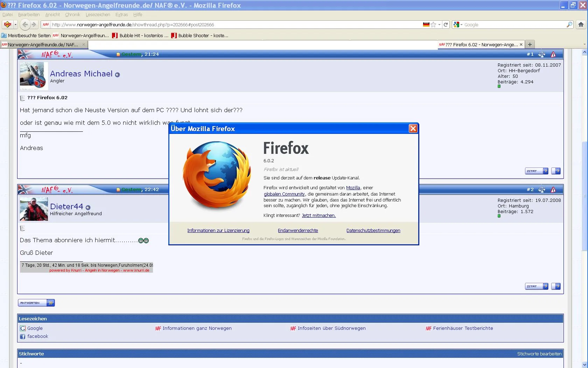Viewport: 588px width, 368px height.
Task: Click the Firefox logo in About dialog
Action: (x=217, y=175)
